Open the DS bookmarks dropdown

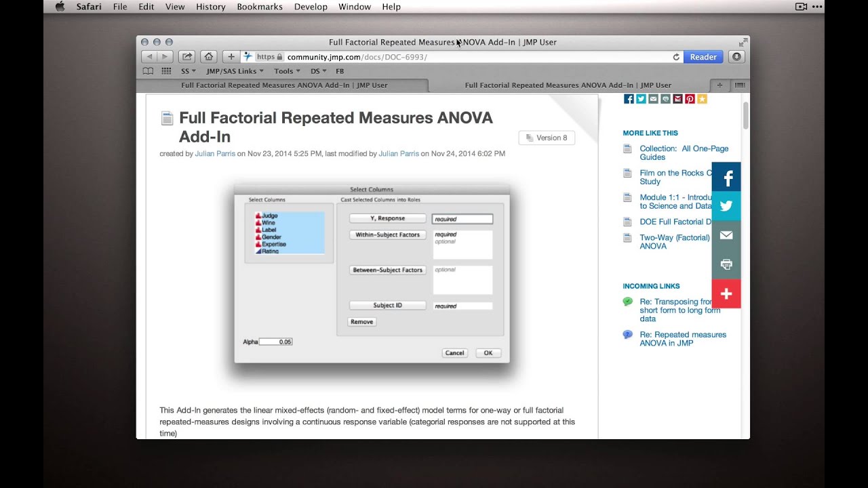[x=318, y=71]
